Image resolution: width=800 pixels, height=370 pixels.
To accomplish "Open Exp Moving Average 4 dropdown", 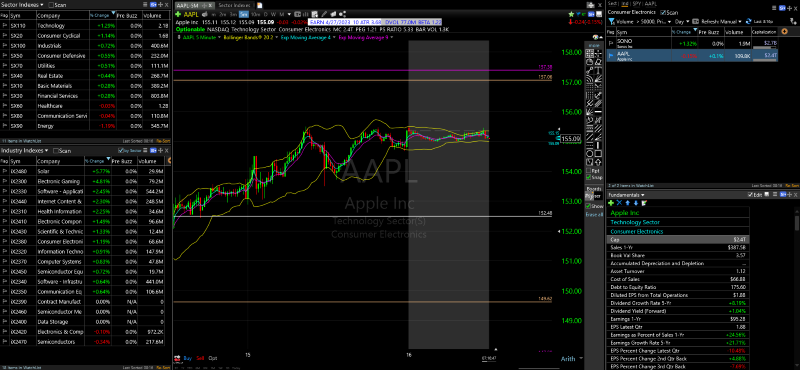I will click(x=334, y=37).
